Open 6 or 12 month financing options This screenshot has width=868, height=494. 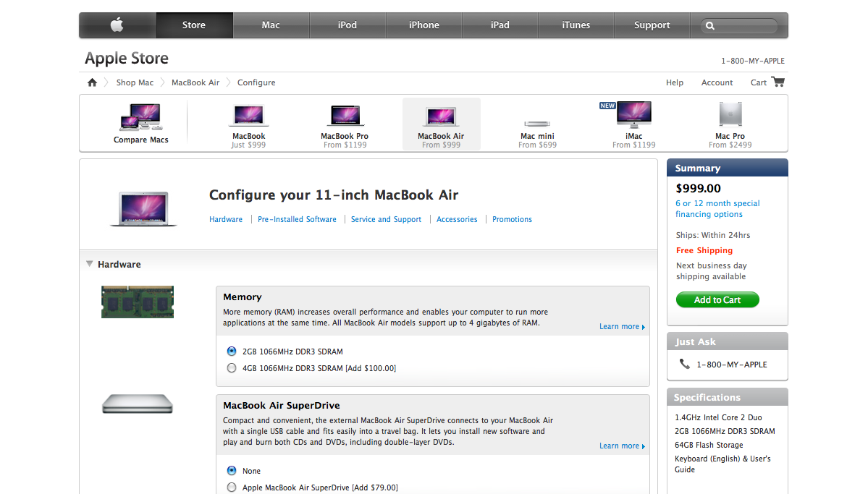coord(717,208)
